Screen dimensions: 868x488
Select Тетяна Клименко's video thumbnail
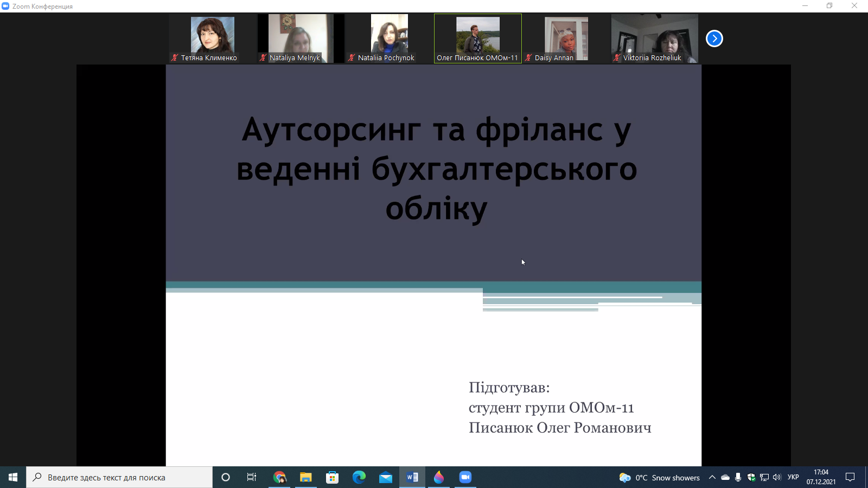[212, 38]
